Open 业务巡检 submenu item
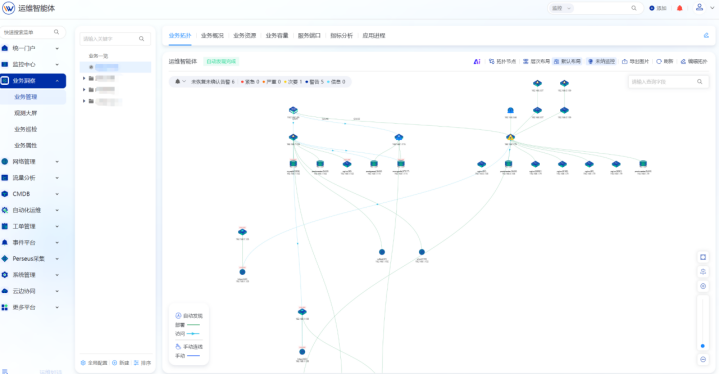The height and width of the screenshot is (374, 720). (x=26, y=129)
